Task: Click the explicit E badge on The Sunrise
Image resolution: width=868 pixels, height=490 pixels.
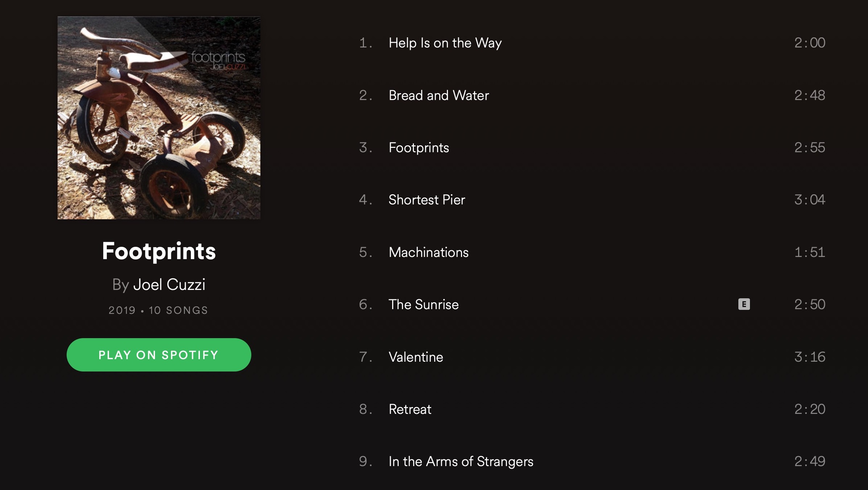Action: [x=744, y=304]
